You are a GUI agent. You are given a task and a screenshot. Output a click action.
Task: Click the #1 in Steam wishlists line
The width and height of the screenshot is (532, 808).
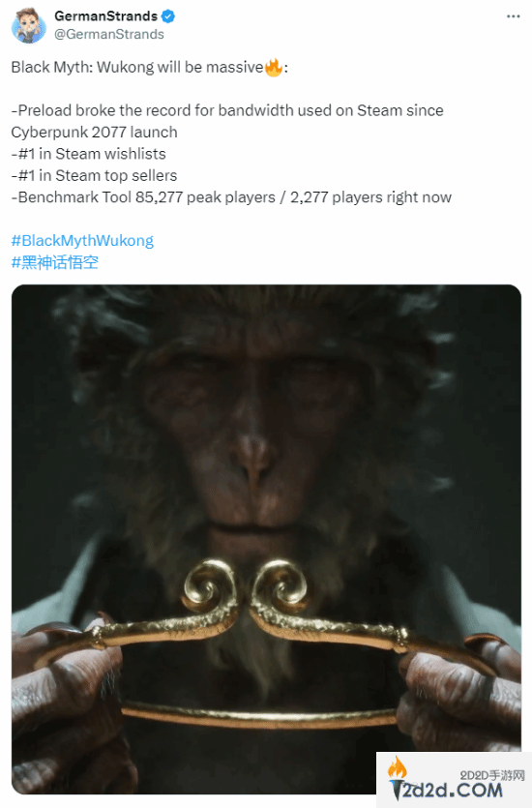coord(89,154)
